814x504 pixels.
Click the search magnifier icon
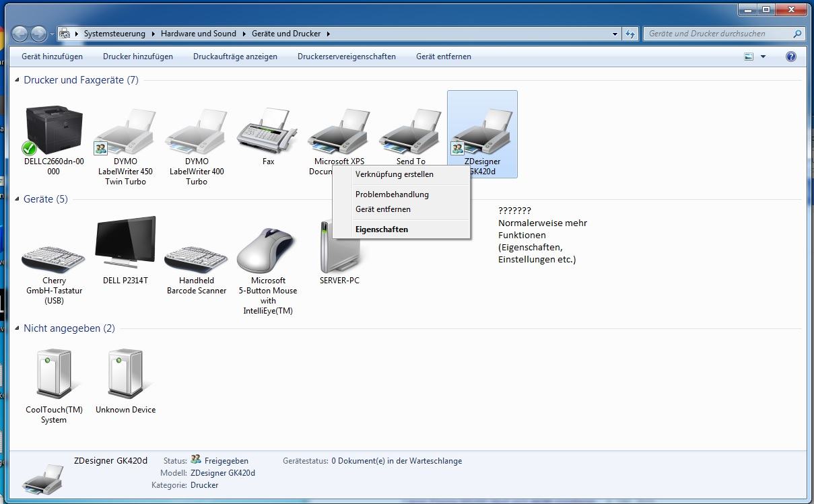pos(797,34)
